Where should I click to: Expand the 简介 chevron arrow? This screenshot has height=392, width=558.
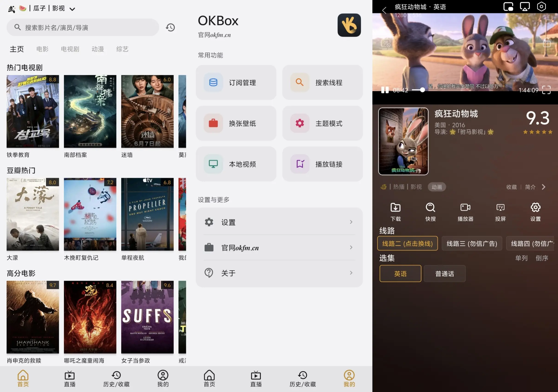(x=543, y=187)
